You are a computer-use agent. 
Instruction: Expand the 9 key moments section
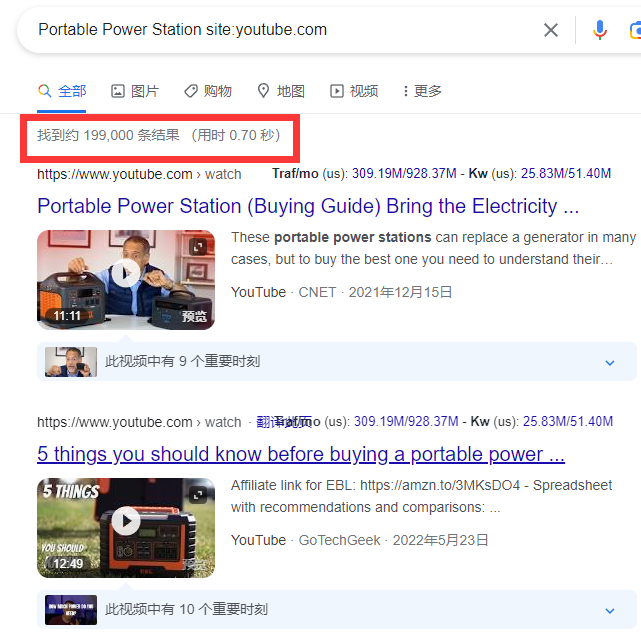[x=336, y=362]
